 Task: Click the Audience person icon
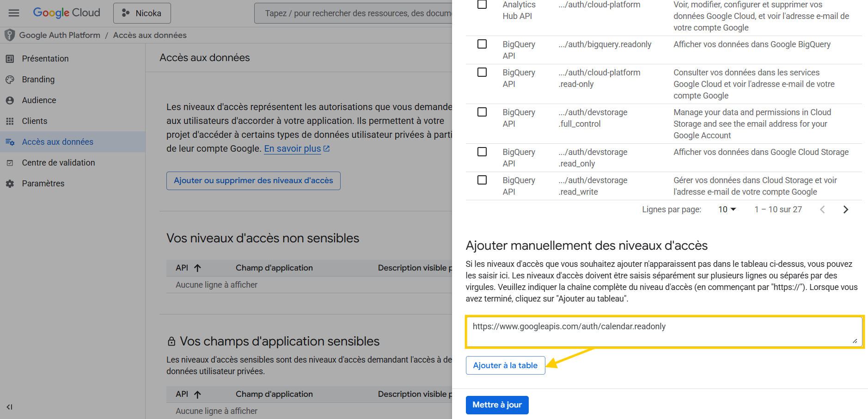tap(10, 100)
